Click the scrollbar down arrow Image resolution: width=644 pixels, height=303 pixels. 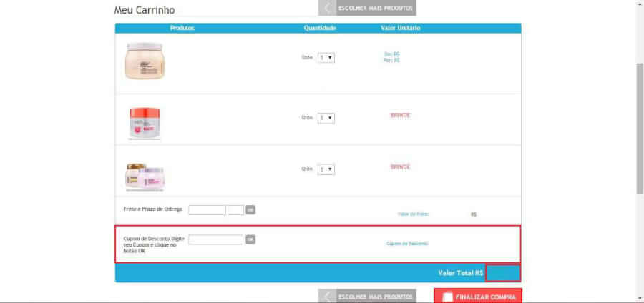[x=639, y=298]
